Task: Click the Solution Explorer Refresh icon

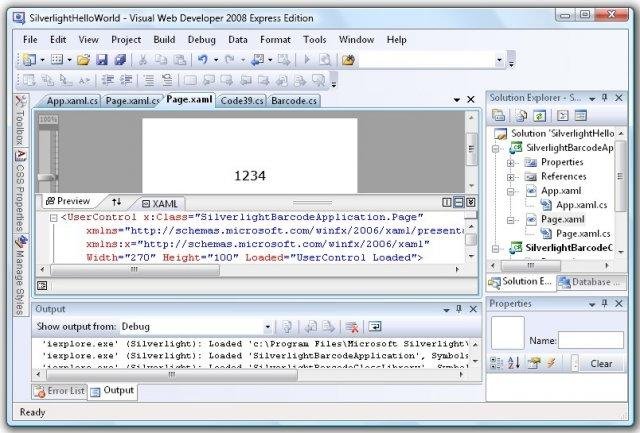Action: tap(539, 116)
